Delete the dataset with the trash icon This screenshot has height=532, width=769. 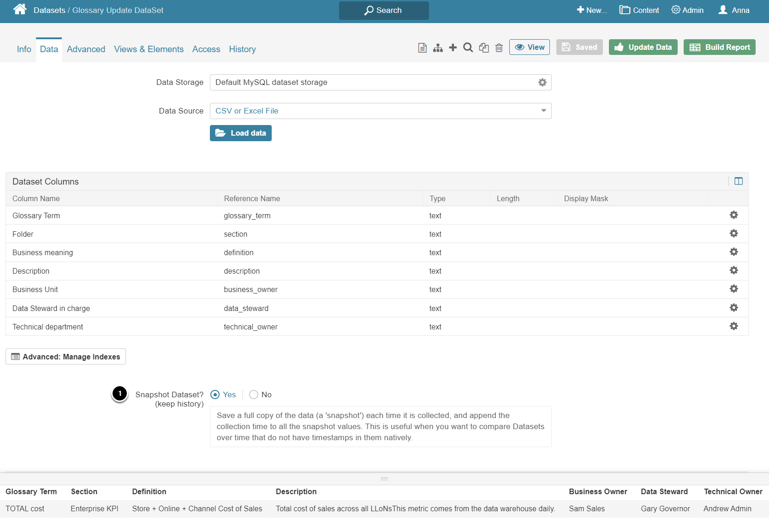[499, 47]
